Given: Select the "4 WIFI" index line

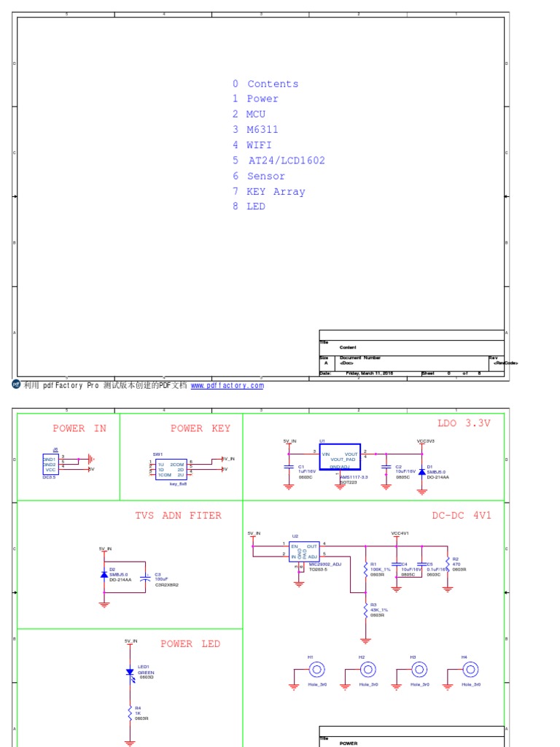Looking at the screenshot, I should [x=252, y=145].
